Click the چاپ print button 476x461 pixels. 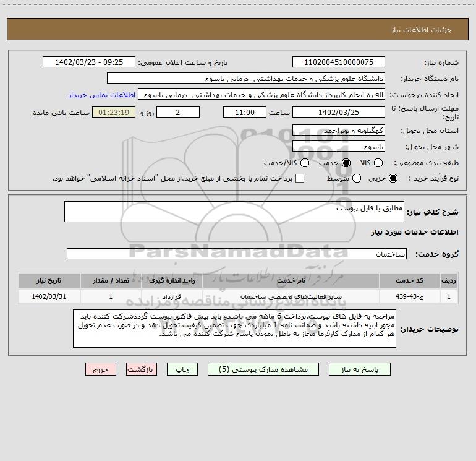pos(182,369)
